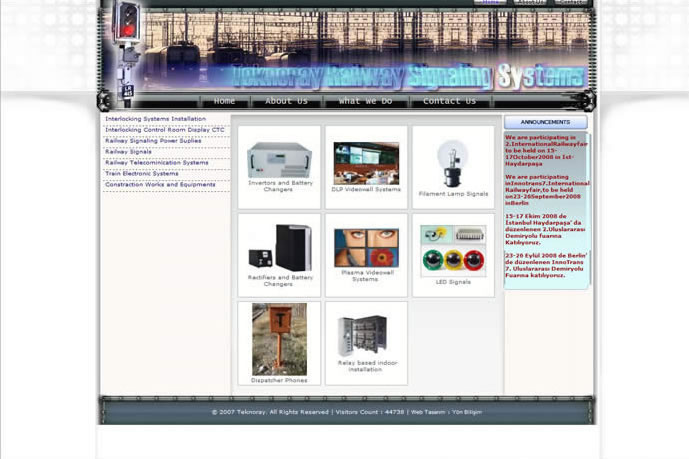This screenshot has width=689, height=459.
Task: Open the About Us menu item
Action: click(x=287, y=101)
